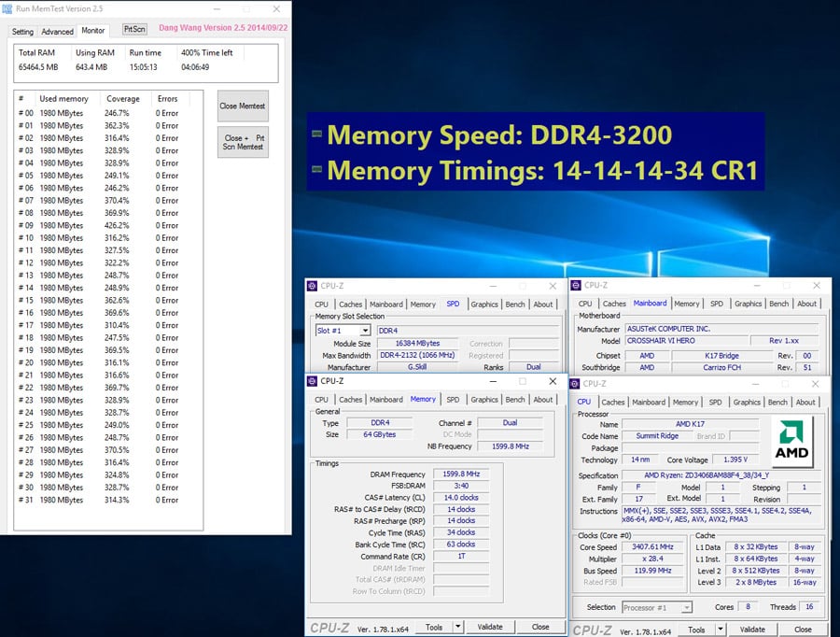Switch to SPD tab in Memory window

(x=454, y=400)
